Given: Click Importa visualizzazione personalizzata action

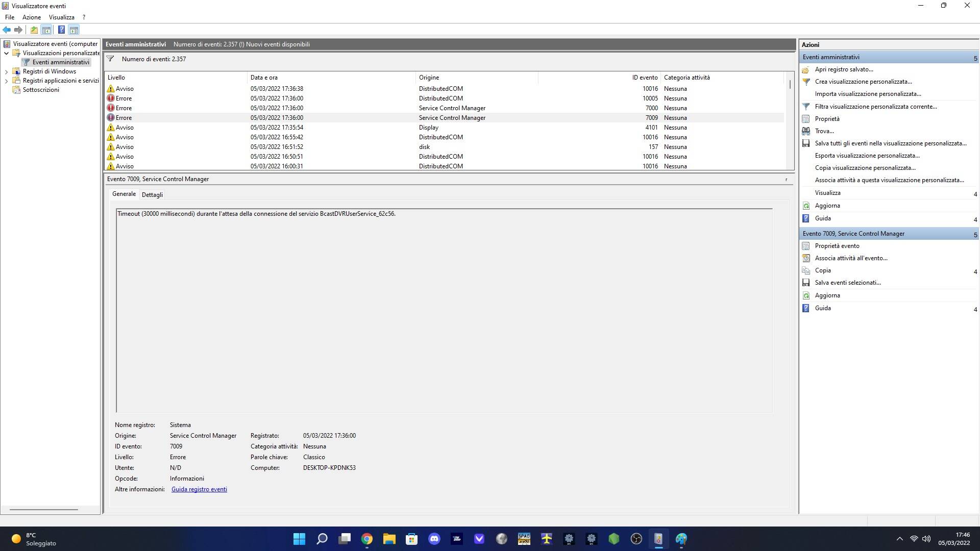Looking at the screenshot, I should (x=868, y=94).
